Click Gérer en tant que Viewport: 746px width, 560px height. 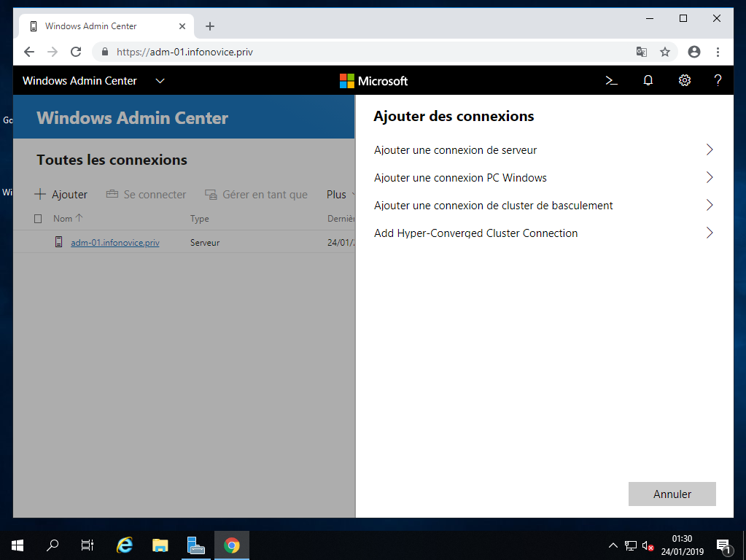(x=256, y=194)
